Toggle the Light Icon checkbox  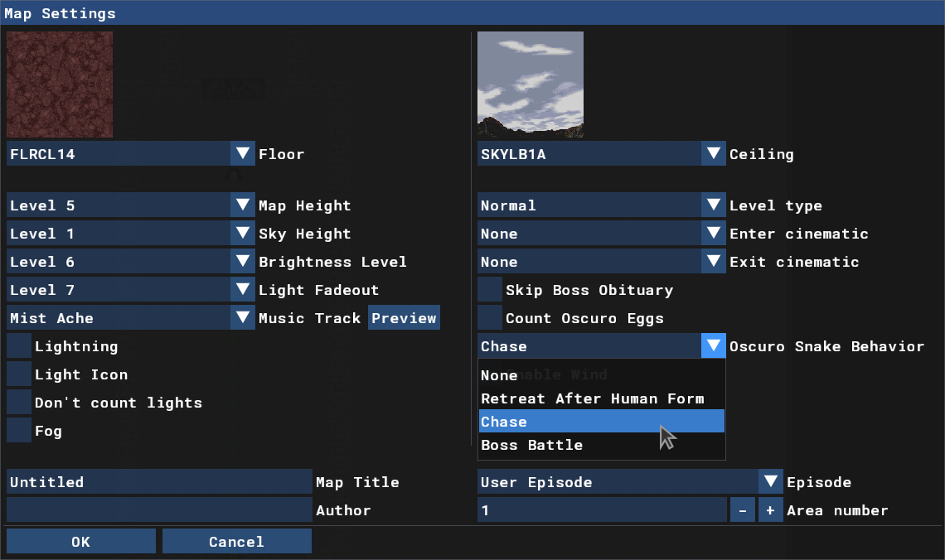[x=19, y=374]
